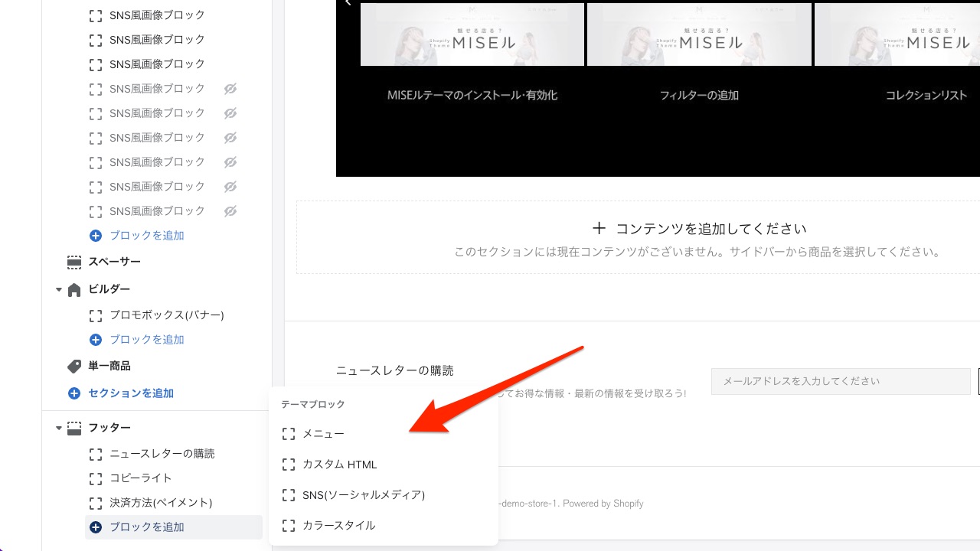Open thumbnail above フィルターの追加 caption
Image resolution: width=980 pixels, height=551 pixels.
click(x=699, y=34)
